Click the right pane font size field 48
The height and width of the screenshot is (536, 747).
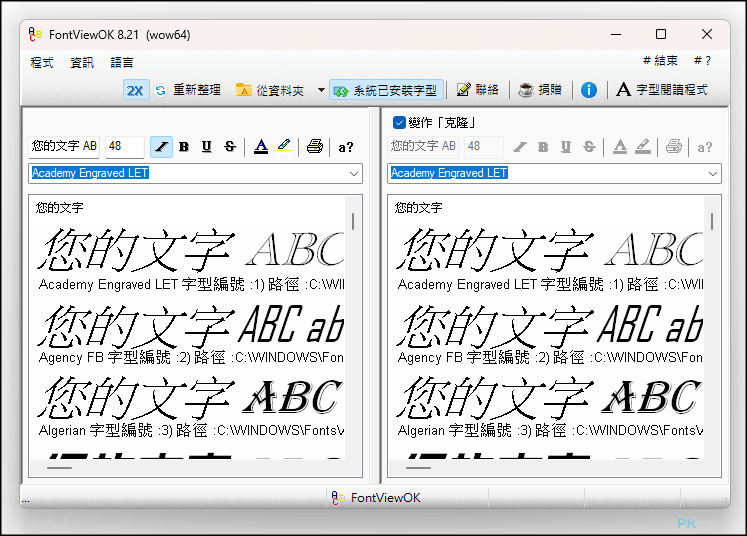(484, 146)
